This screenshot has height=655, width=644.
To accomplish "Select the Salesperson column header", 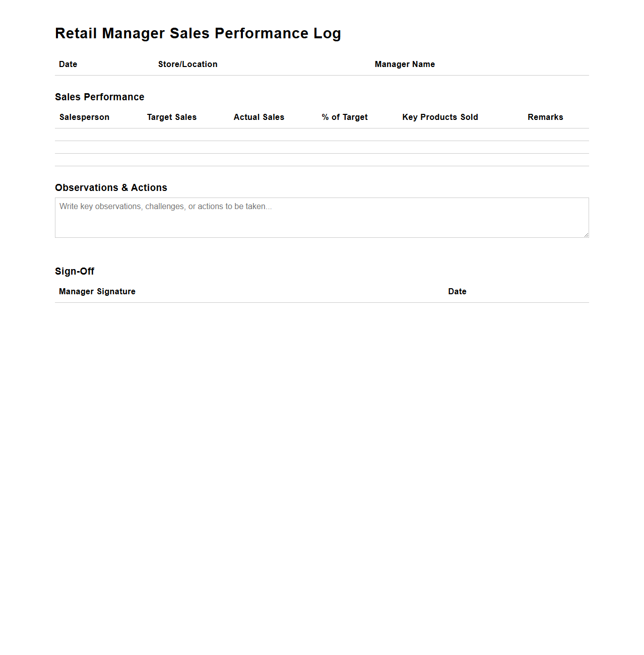I will click(x=84, y=117).
